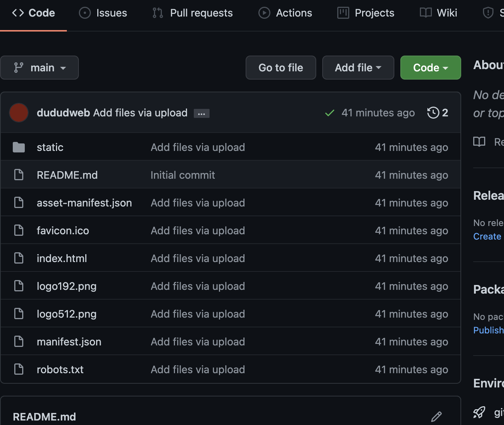Go to the Actions tab
Screen dimensions: 504x425
pyautogui.click(x=285, y=13)
